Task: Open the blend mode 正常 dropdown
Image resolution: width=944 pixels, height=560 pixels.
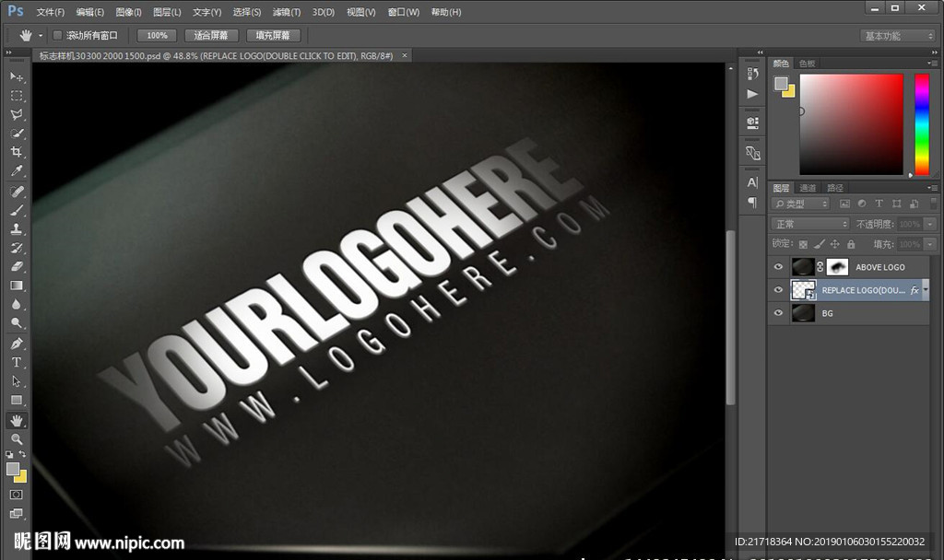Action: pyautogui.click(x=810, y=224)
